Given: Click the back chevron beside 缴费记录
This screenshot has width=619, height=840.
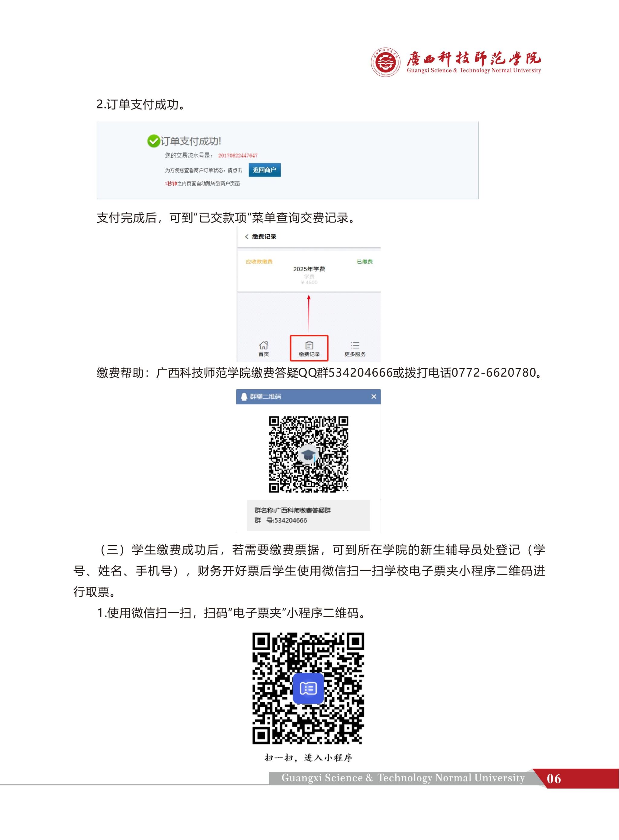Looking at the screenshot, I should pyautogui.click(x=247, y=237).
